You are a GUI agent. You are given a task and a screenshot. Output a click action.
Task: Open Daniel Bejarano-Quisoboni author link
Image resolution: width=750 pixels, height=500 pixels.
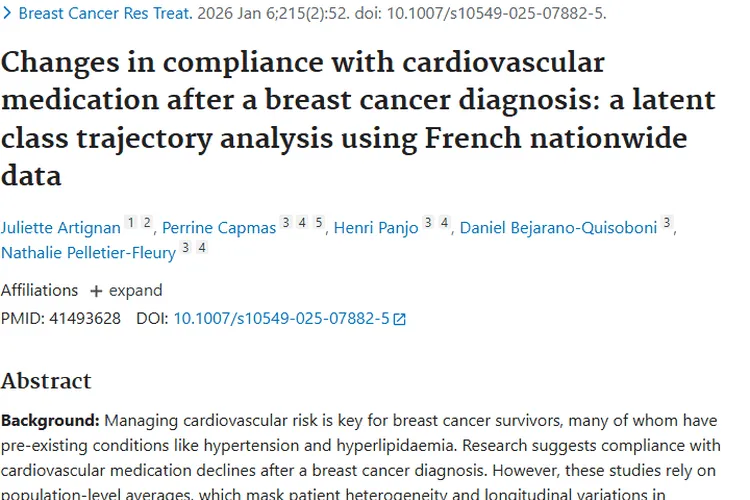point(558,228)
